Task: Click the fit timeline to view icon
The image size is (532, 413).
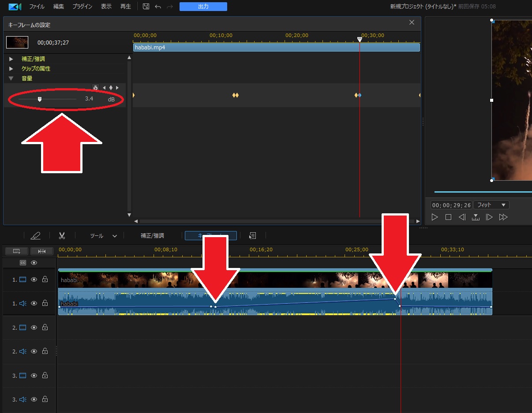Action: [42, 251]
